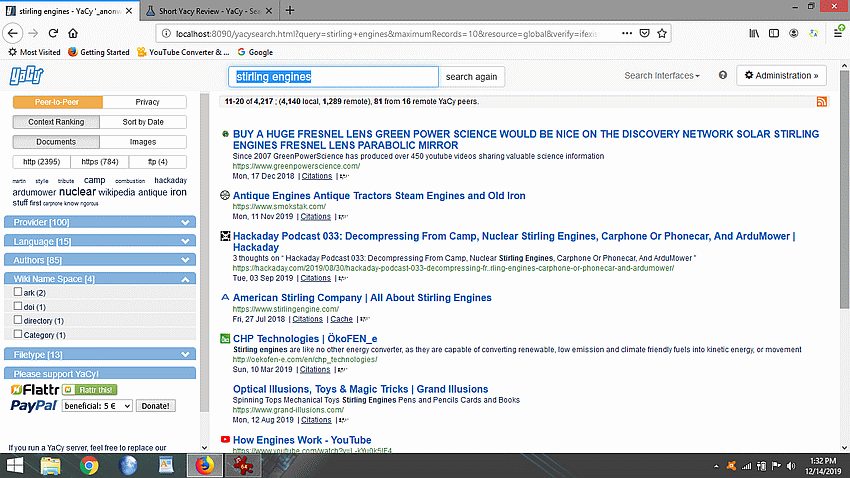Image resolution: width=850 pixels, height=478 pixels.
Task: Open volume control in system tray
Action: click(791, 466)
